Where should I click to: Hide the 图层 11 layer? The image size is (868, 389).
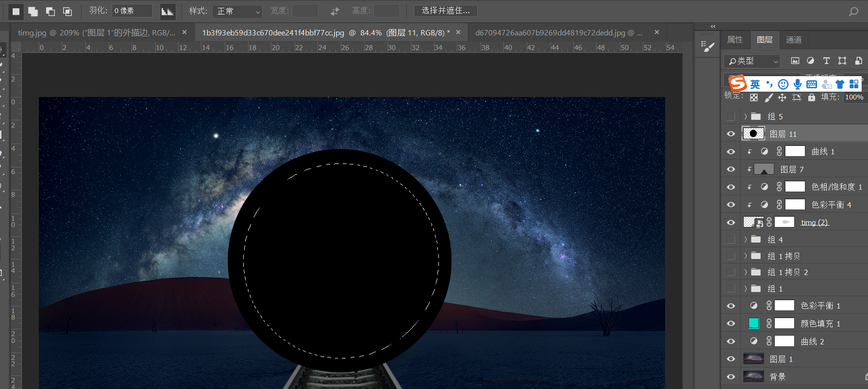(731, 134)
